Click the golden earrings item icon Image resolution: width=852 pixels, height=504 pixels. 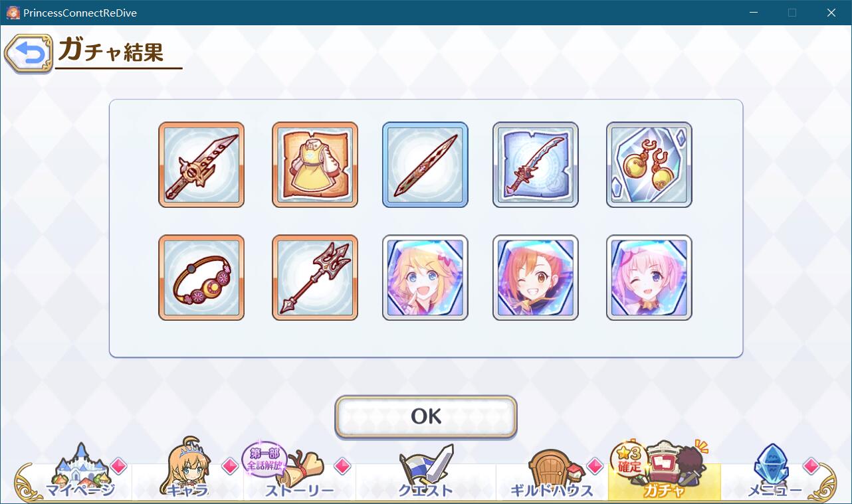(649, 165)
